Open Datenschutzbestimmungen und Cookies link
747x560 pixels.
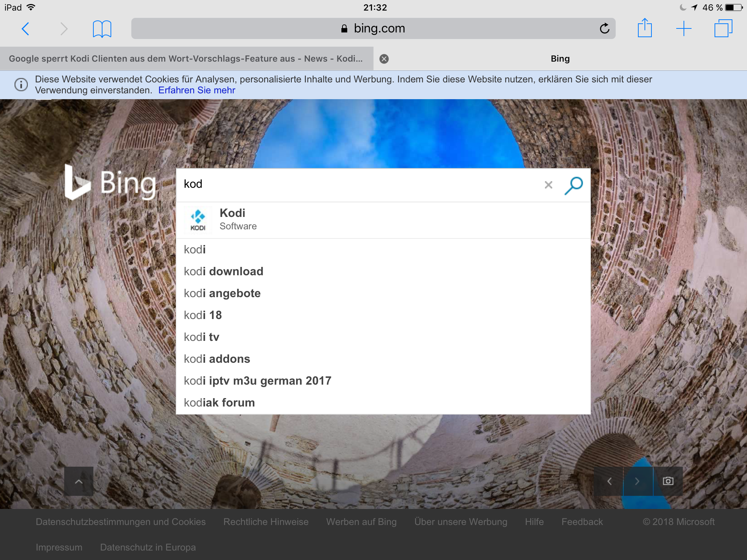click(121, 522)
